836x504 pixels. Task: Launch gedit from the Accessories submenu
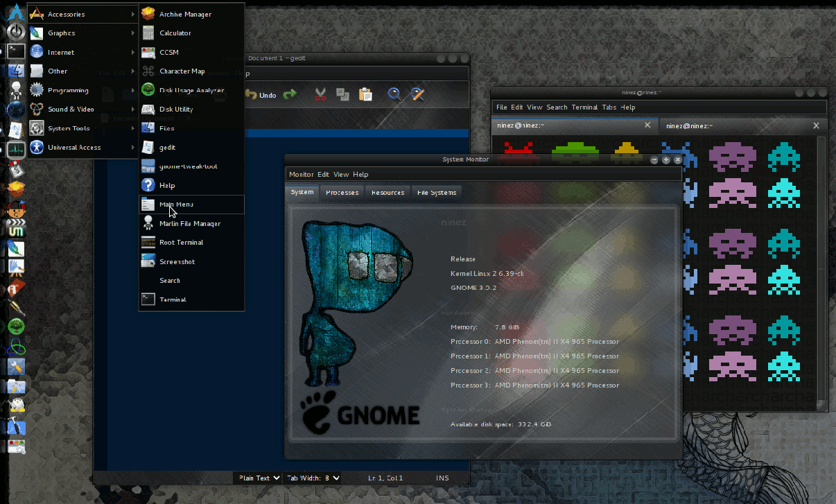tap(191, 147)
